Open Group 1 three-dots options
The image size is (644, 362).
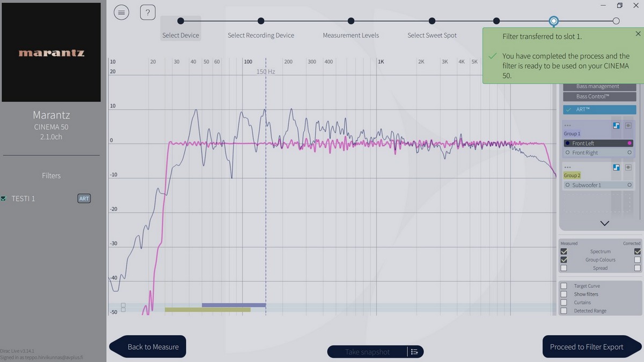pyautogui.click(x=568, y=125)
